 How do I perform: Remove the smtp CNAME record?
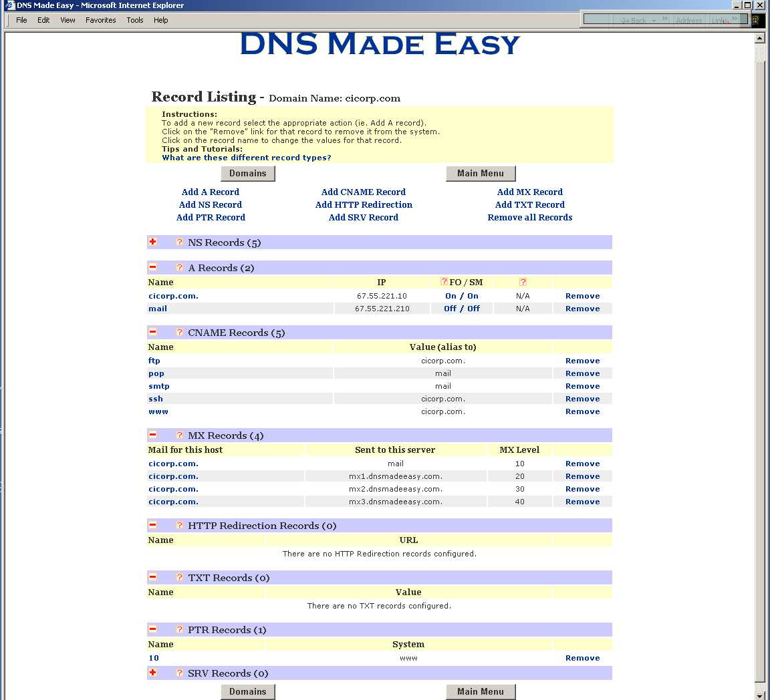coord(582,386)
